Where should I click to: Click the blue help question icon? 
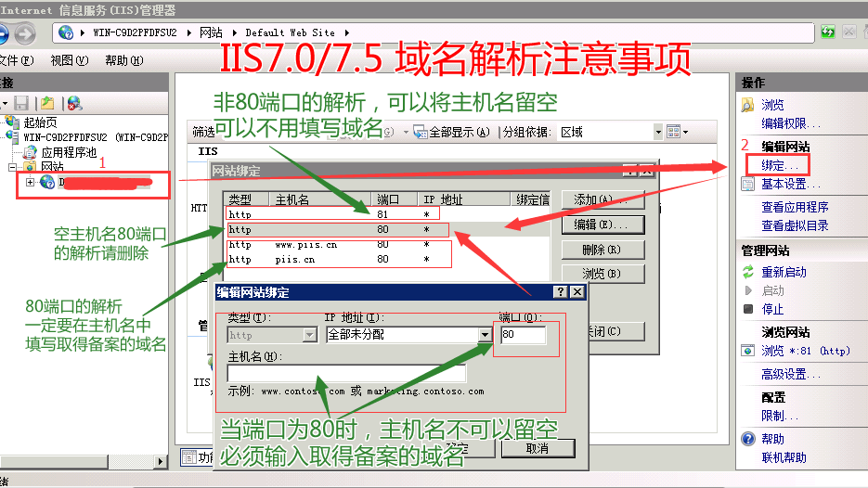click(x=748, y=439)
